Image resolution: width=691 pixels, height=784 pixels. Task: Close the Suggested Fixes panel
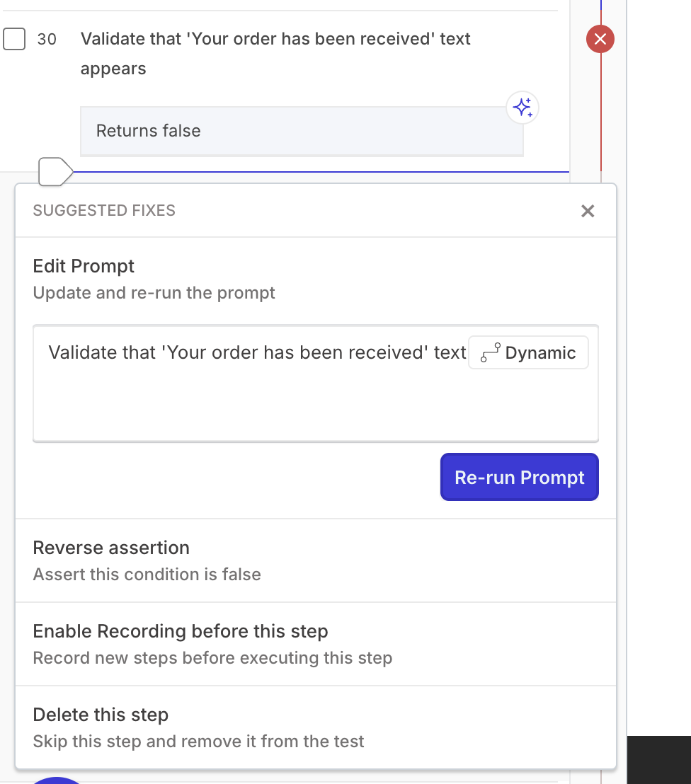[x=588, y=211]
